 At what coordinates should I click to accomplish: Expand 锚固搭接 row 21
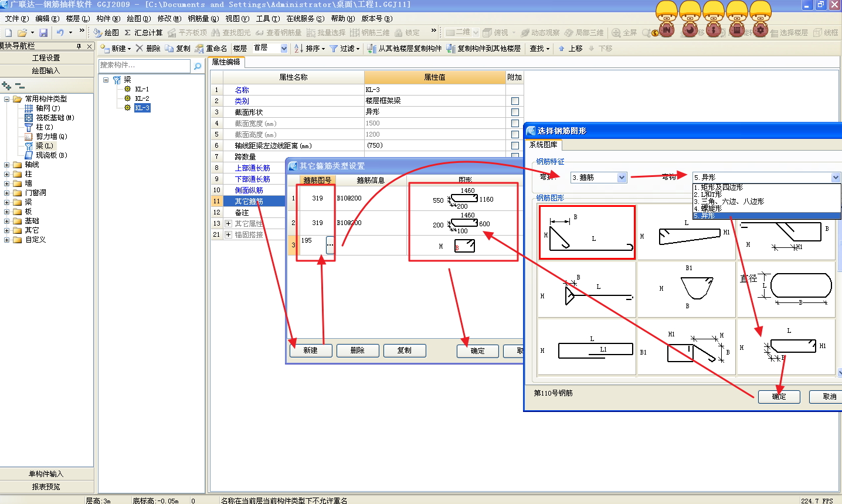click(229, 234)
